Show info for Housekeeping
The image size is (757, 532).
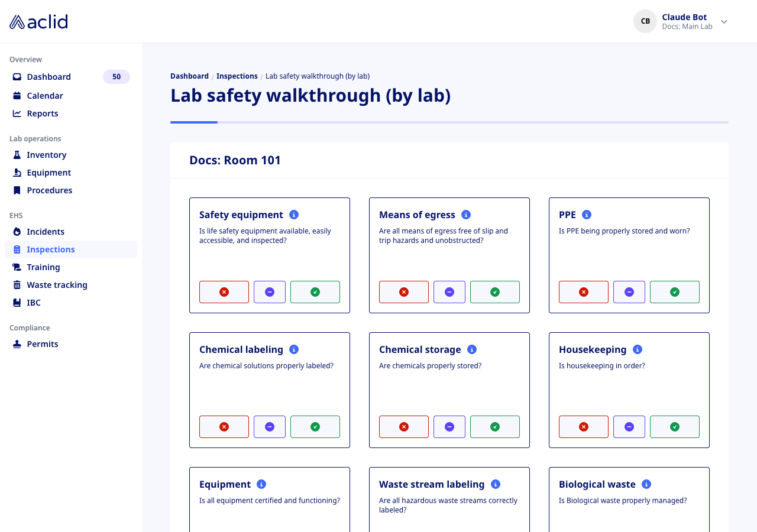(638, 349)
